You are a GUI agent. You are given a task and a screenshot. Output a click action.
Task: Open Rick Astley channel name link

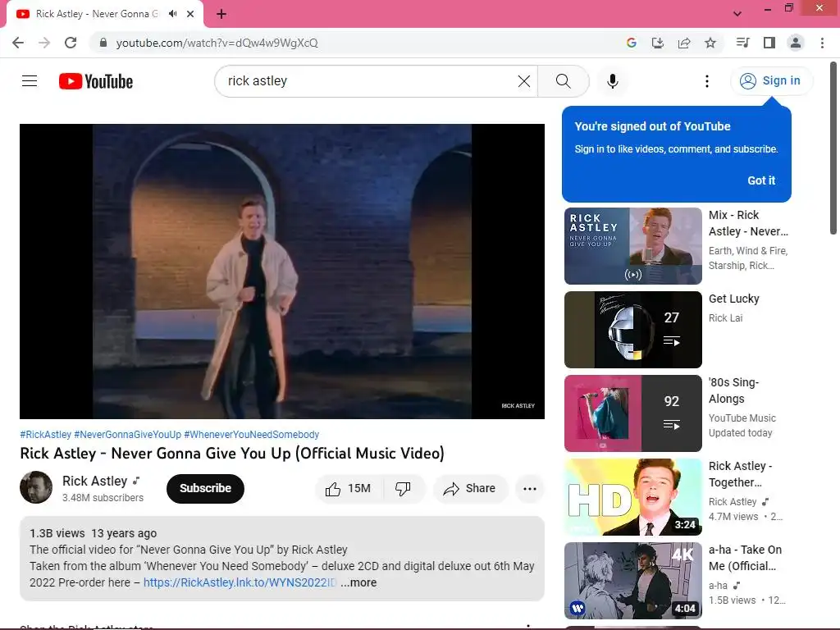(95, 481)
